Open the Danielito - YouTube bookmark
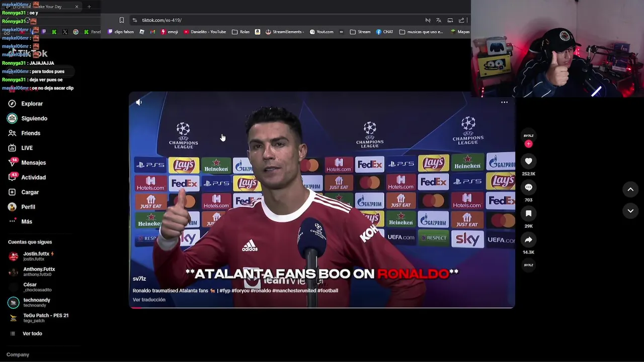The height and width of the screenshot is (362, 644). (x=205, y=32)
